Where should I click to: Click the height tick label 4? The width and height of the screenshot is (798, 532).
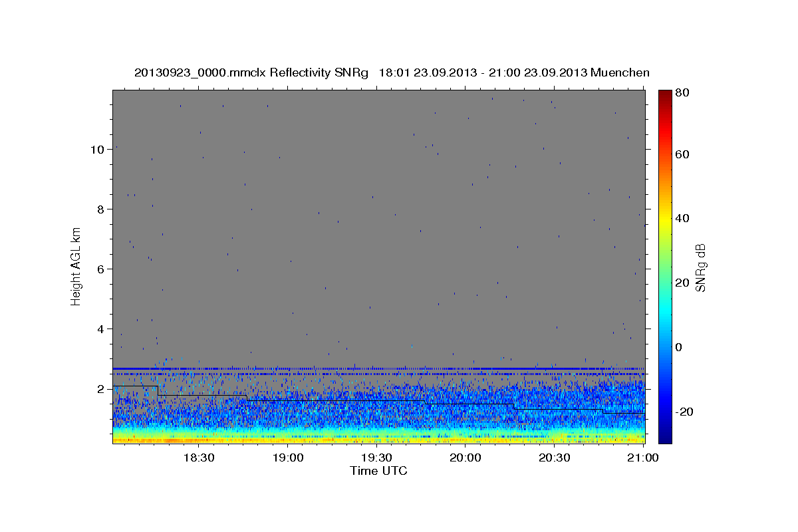(x=101, y=329)
